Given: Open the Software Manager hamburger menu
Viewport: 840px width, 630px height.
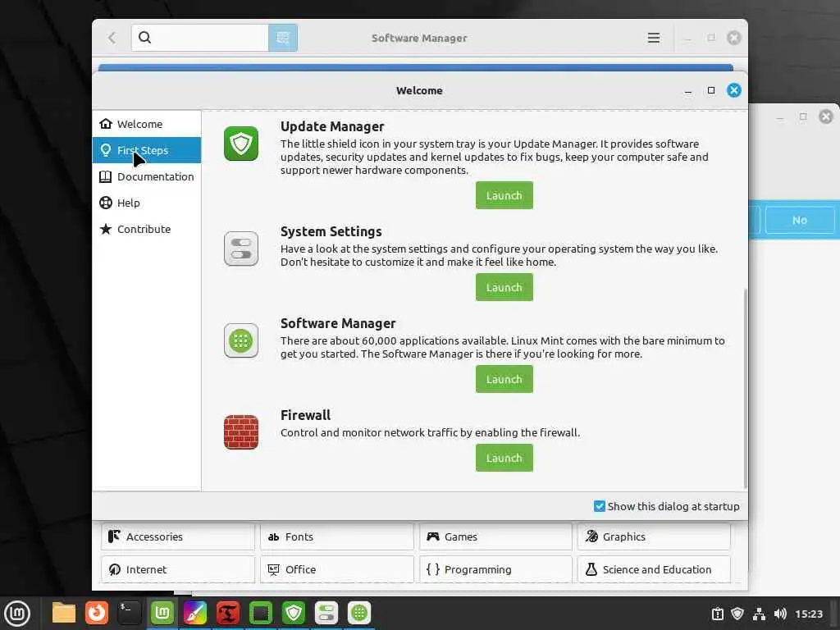Looking at the screenshot, I should pyautogui.click(x=654, y=38).
